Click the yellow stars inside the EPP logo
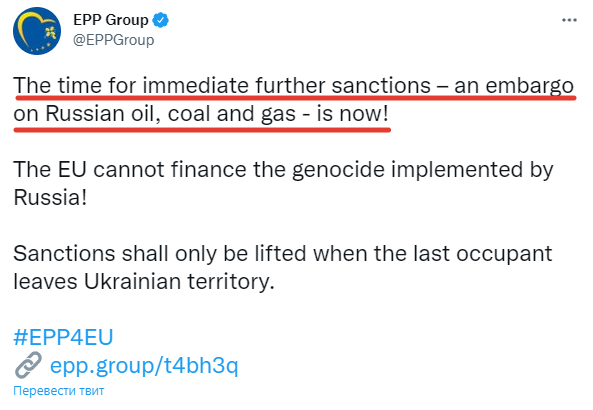The height and width of the screenshot is (410, 593). pyautogui.click(x=50, y=33)
